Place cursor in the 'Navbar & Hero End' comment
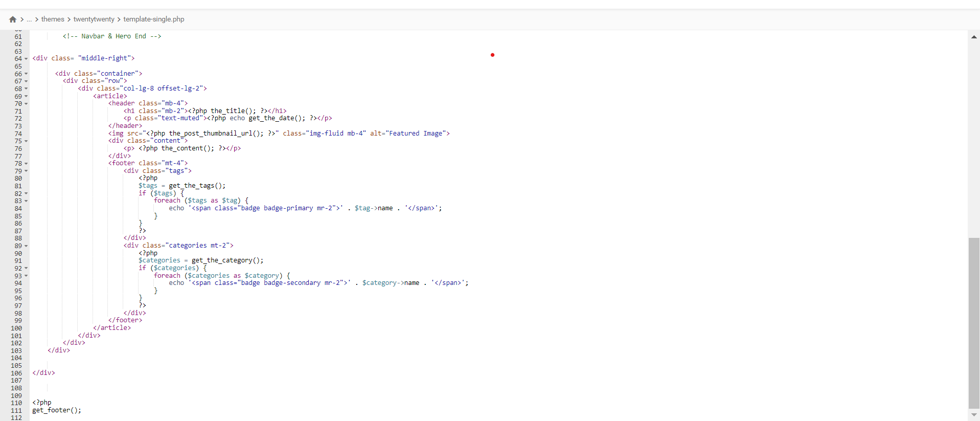Screen dimensions: 980x421 [x=112, y=36]
